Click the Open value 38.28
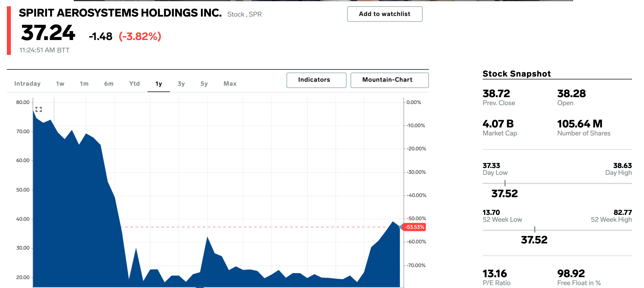The height and width of the screenshot is (288, 644). pos(572,93)
